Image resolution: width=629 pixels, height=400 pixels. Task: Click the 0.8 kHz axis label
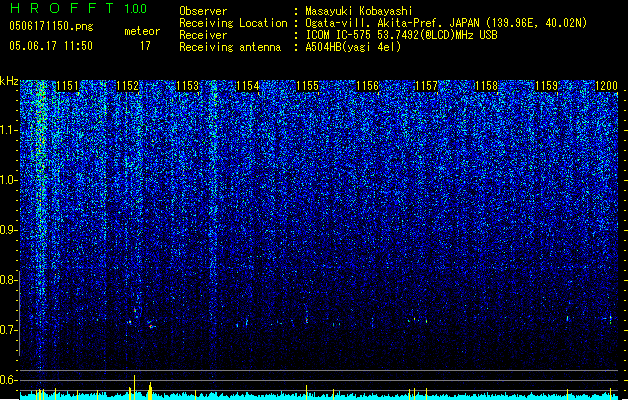pyautogui.click(x=9, y=280)
